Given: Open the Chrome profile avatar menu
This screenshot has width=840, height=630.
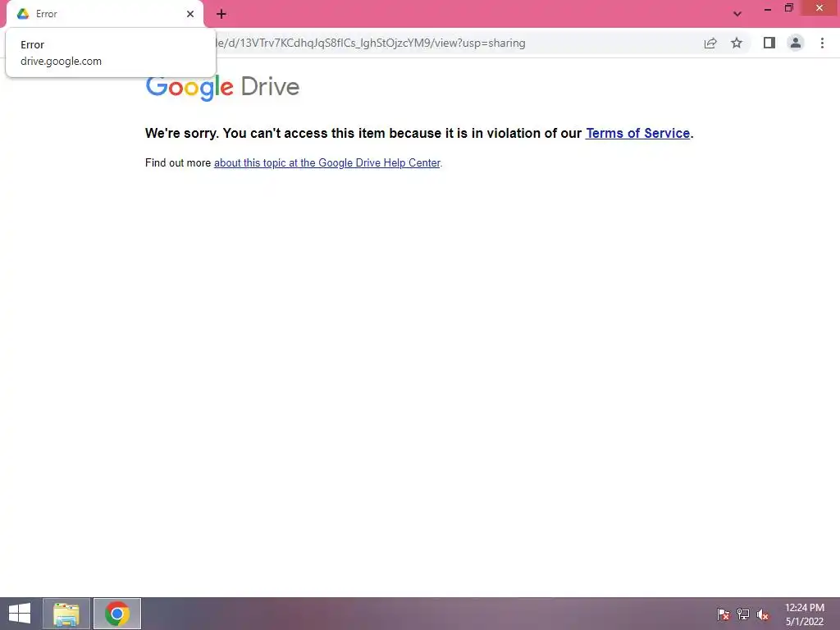Looking at the screenshot, I should click(x=796, y=43).
